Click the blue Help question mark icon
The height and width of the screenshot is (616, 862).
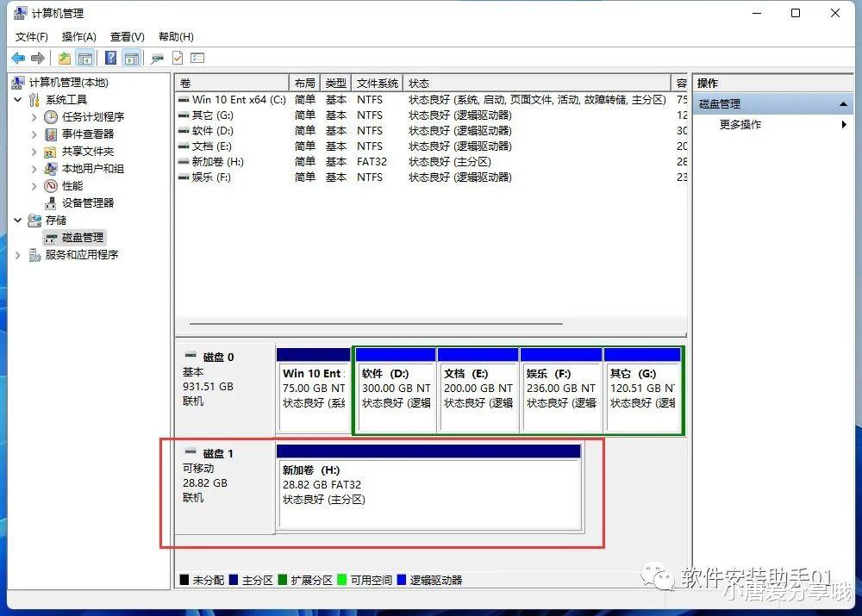[x=110, y=58]
